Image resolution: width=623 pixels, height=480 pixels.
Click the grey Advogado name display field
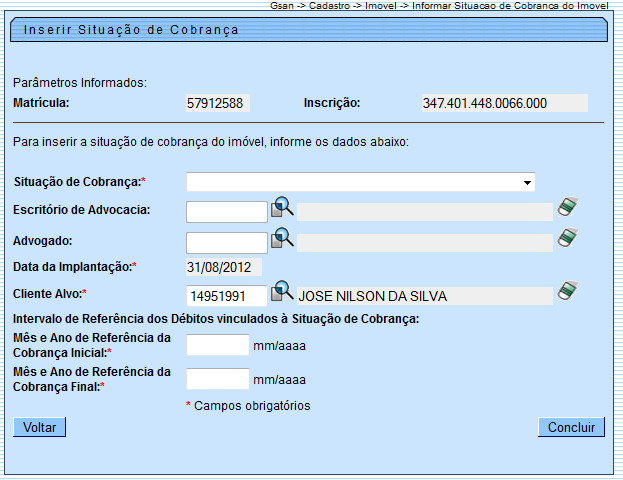(x=425, y=242)
